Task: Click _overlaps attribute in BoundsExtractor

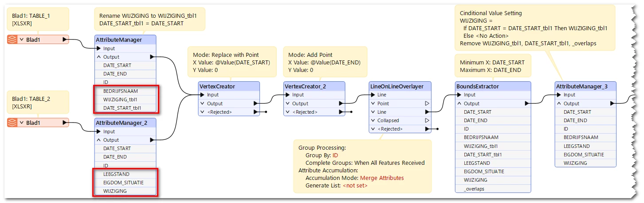Action: 493,188
